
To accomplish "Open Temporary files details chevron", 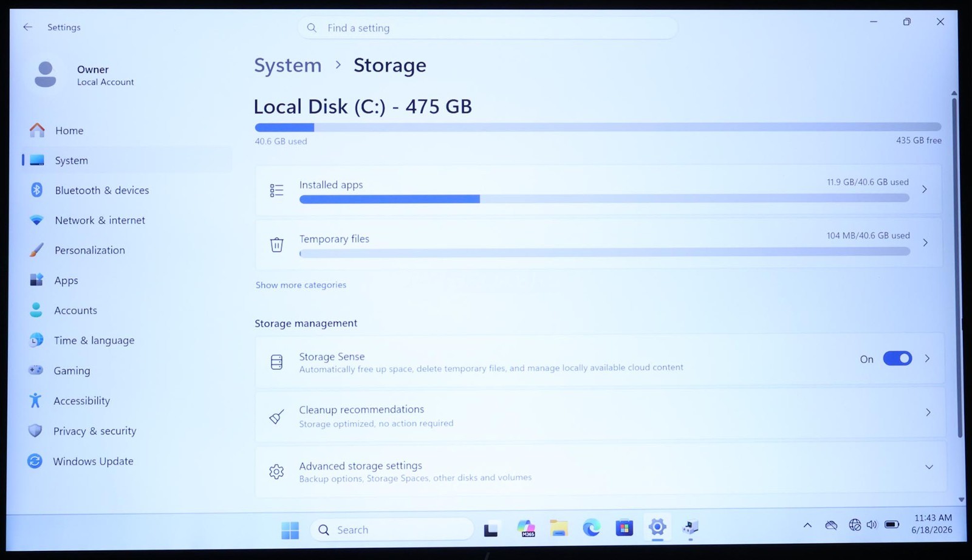I will (925, 243).
